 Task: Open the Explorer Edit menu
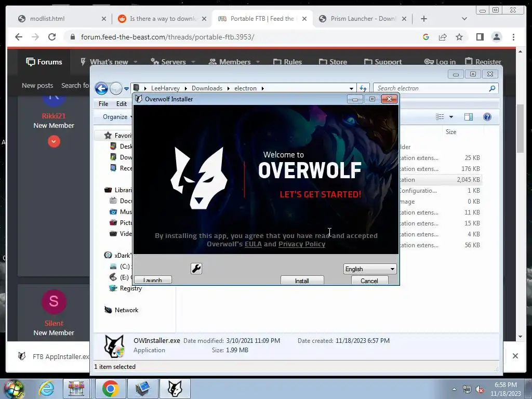(122, 104)
